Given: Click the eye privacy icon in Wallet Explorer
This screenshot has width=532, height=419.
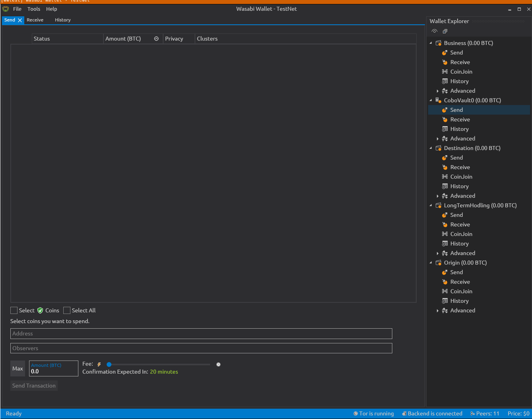Looking at the screenshot, I should pyautogui.click(x=434, y=31).
